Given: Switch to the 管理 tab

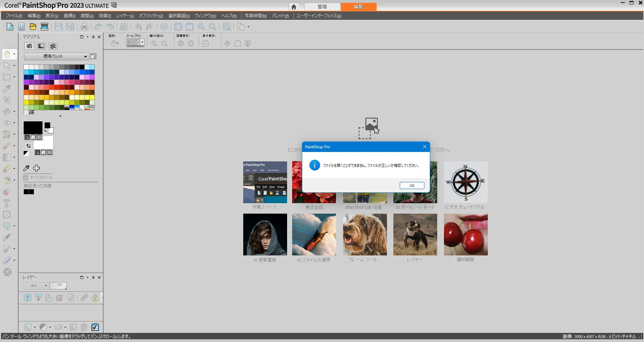Looking at the screenshot, I should (x=322, y=7).
